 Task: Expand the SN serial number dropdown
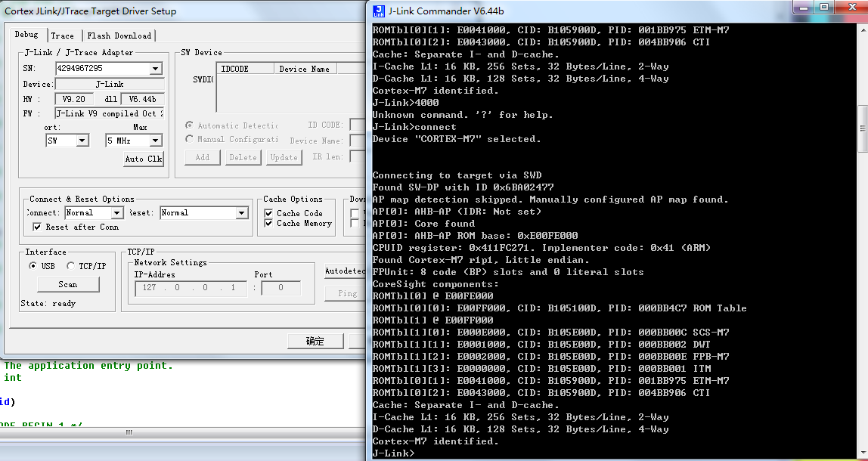coord(156,69)
